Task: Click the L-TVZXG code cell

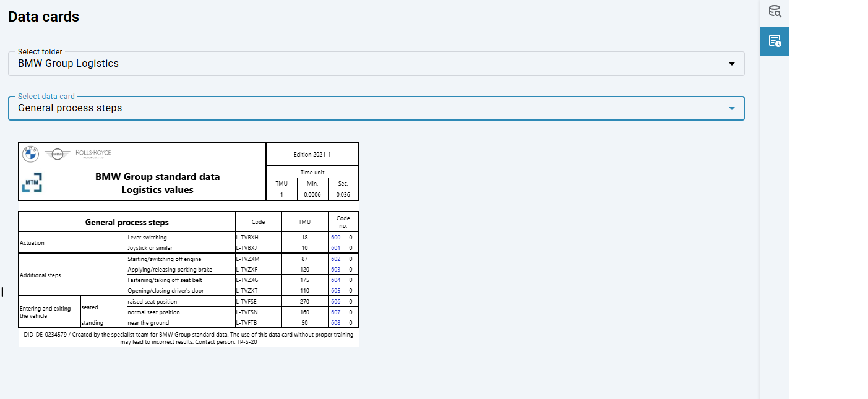Action: coord(248,280)
